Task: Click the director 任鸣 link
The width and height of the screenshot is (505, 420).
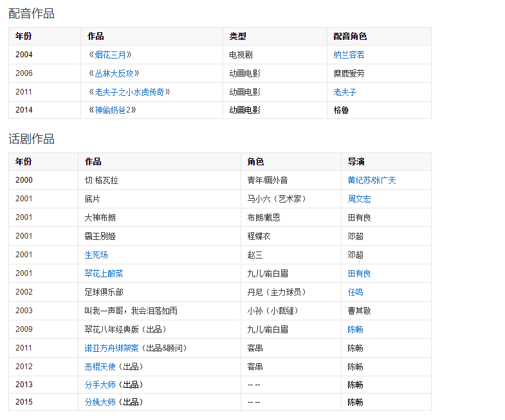Action: [355, 292]
